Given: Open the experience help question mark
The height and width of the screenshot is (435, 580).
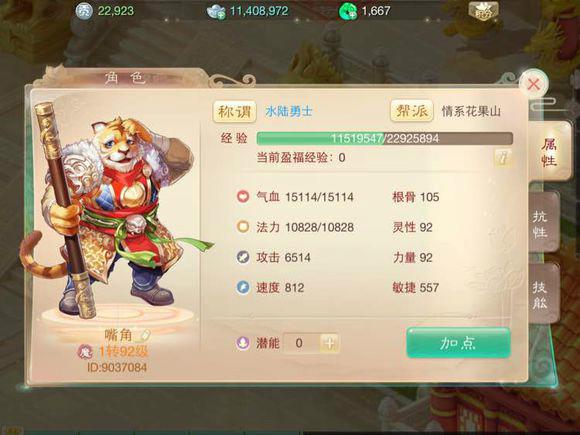Looking at the screenshot, I should (x=503, y=158).
